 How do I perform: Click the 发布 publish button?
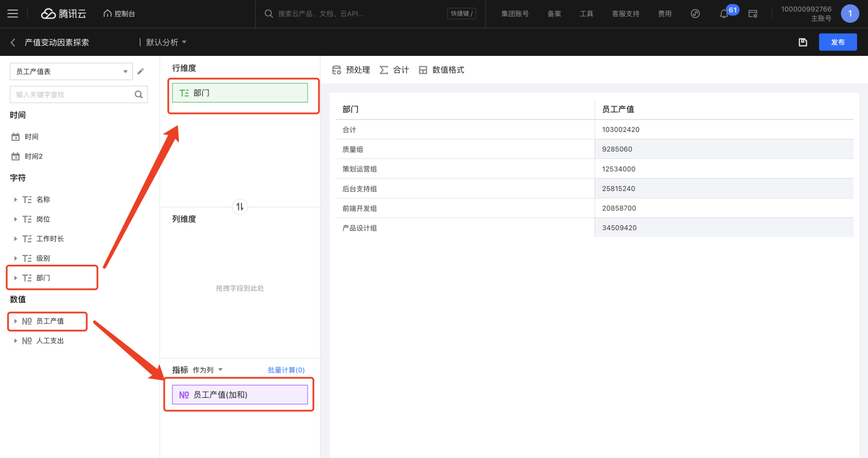(838, 42)
